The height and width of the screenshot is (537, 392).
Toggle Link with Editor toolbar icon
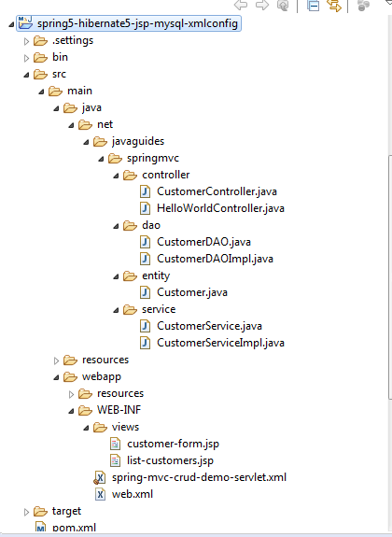(334, 6)
